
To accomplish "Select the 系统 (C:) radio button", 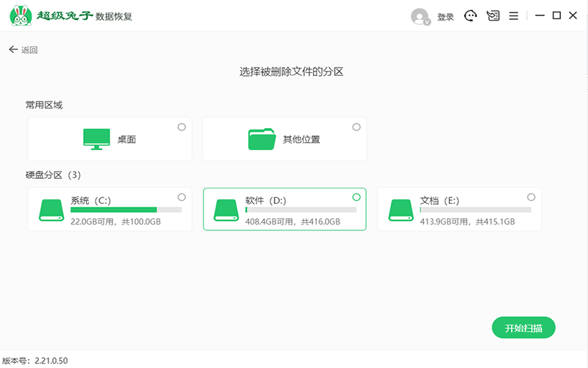I will click(x=182, y=197).
